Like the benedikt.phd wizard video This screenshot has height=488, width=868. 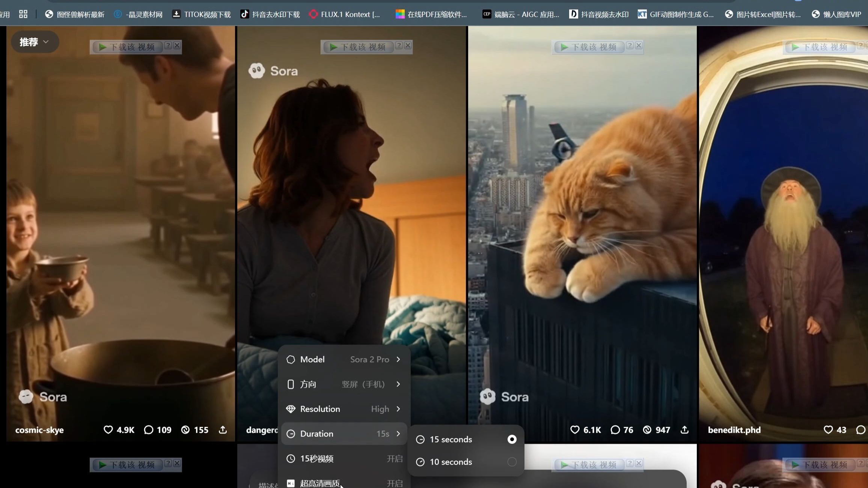click(x=828, y=430)
